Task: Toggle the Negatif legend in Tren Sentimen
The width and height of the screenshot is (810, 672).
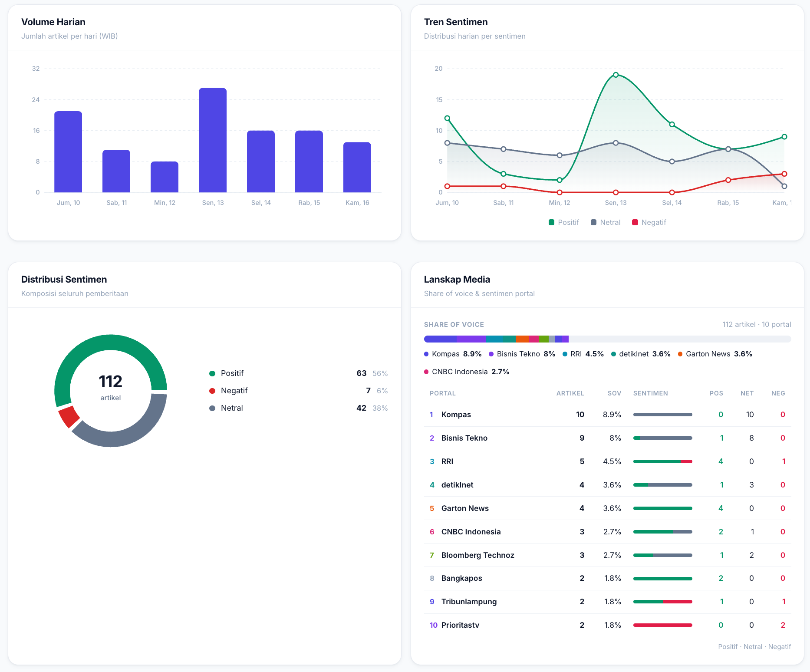Action: click(x=649, y=222)
